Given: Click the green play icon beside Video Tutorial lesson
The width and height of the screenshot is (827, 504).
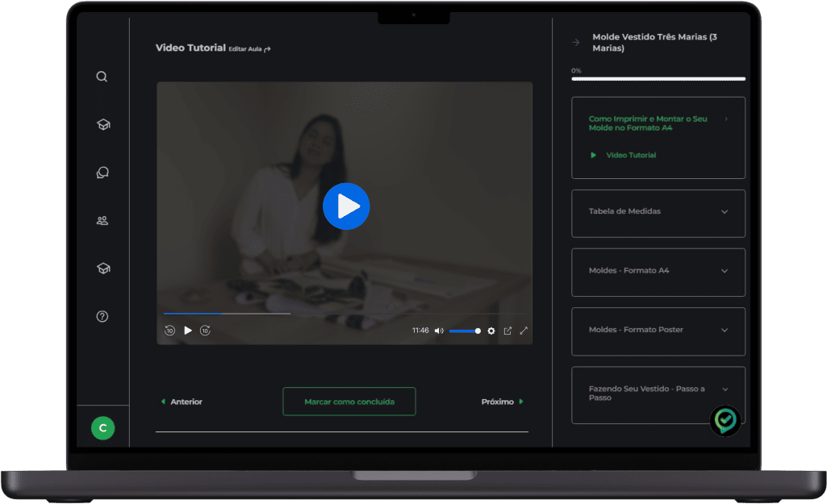Looking at the screenshot, I should tap(593, 155).
